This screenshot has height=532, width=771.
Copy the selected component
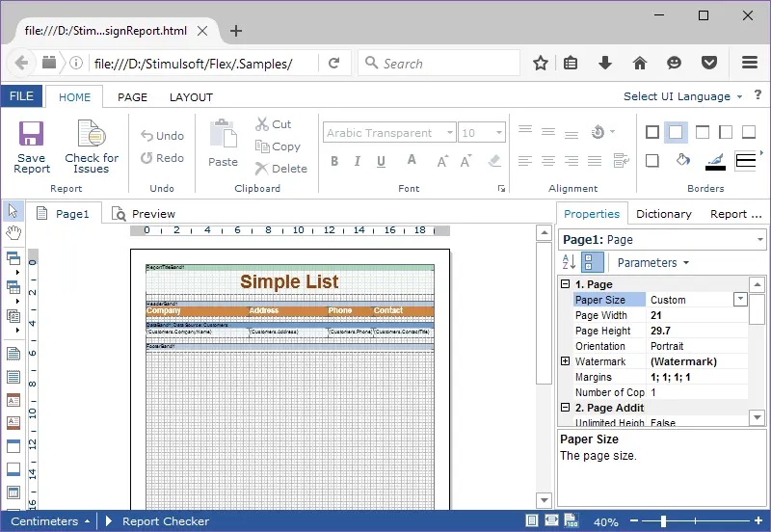(278, 146)
